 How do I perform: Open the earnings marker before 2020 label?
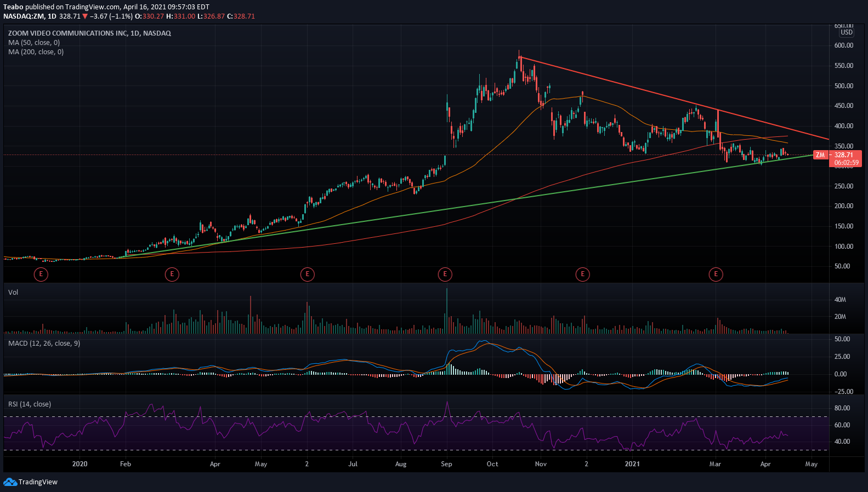pos(41,274)
